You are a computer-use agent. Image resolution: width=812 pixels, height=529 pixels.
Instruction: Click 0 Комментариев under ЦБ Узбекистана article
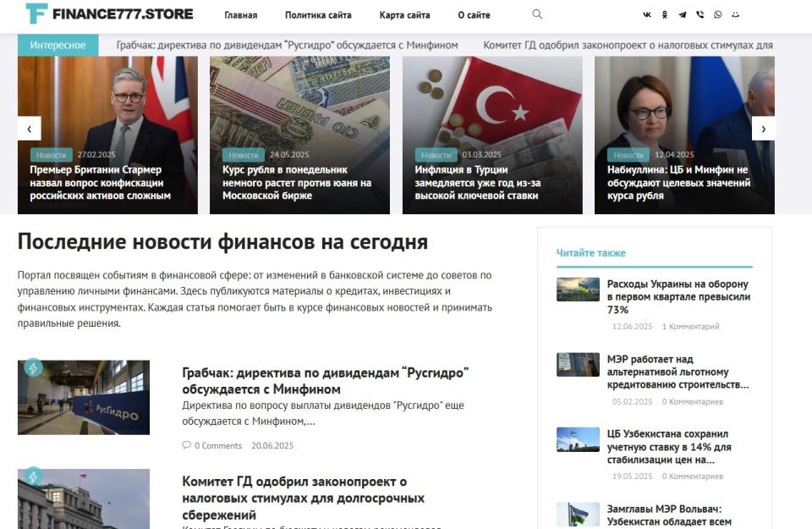[693, 477]
